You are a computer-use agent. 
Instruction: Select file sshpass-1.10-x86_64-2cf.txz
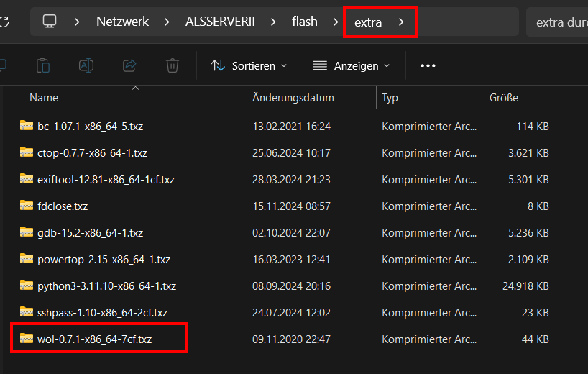[x=102, y=313]
